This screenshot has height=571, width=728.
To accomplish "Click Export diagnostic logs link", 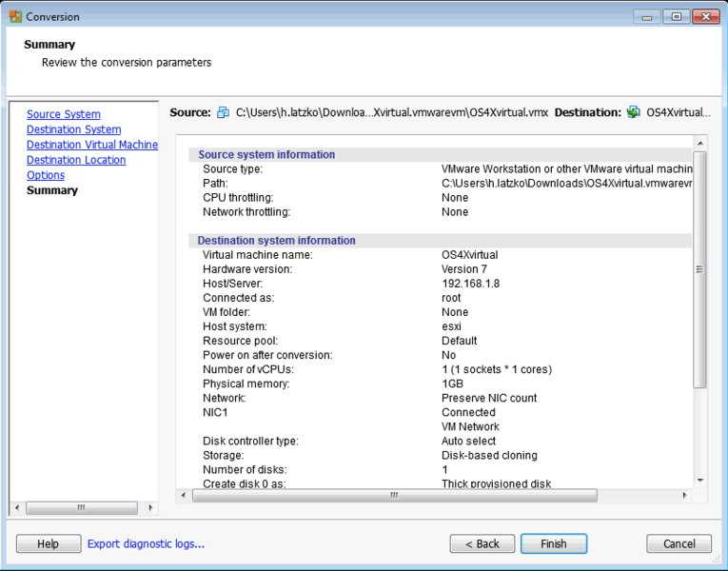I will 146,544.
